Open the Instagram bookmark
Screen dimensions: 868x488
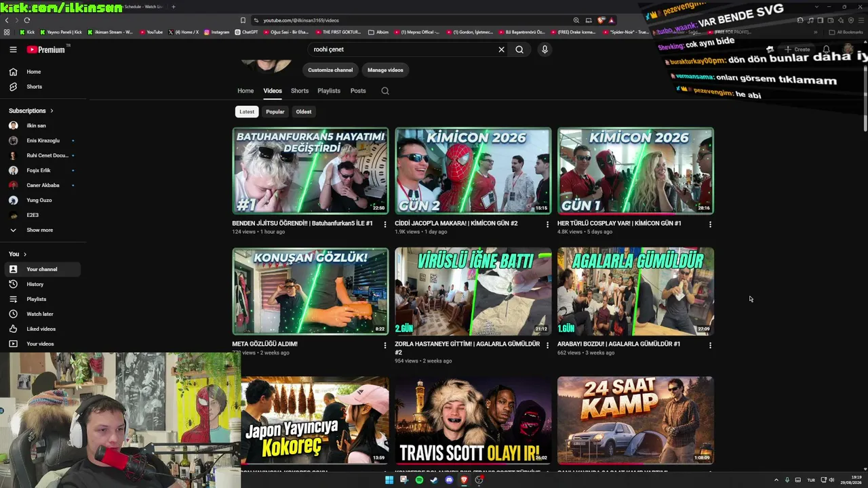pos(217,32)
